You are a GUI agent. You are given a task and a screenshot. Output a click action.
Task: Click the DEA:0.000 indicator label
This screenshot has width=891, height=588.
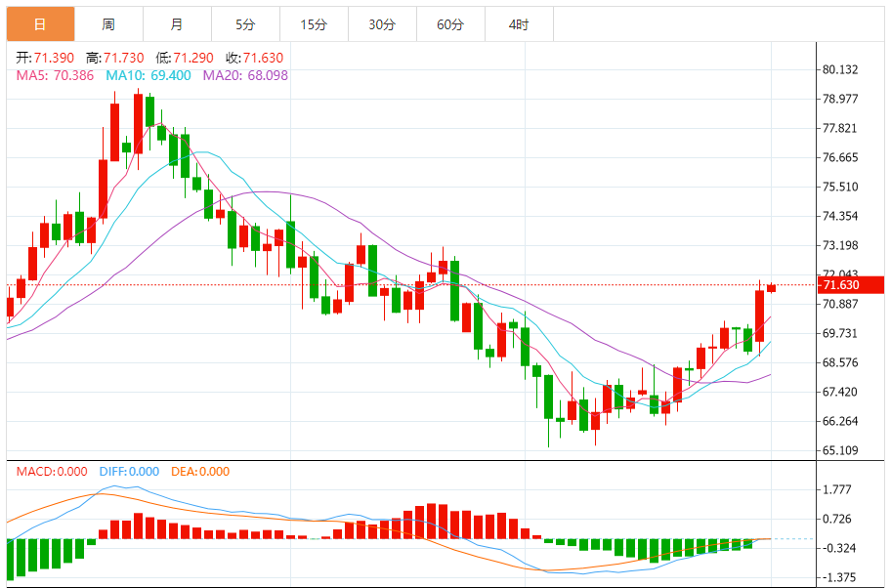pos(200,472)
